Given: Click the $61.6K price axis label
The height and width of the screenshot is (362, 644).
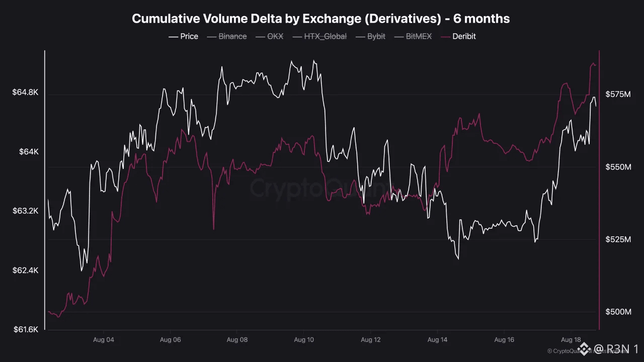Looking at the screenshot, I should 25,330.
